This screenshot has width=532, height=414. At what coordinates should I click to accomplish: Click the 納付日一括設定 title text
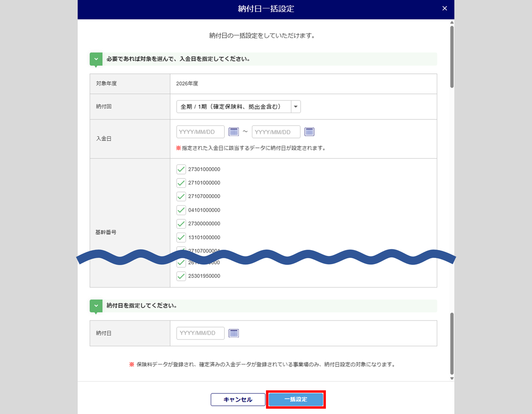pyautogui.click(x=266, y=9)
